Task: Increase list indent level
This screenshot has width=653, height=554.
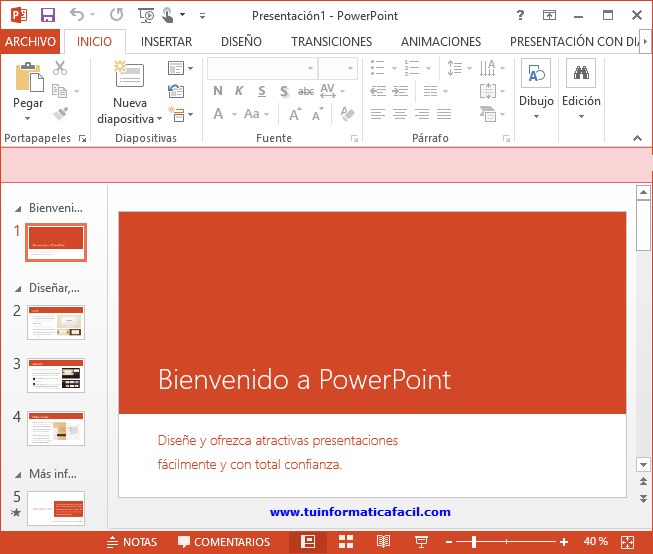Action: tap(400, 91)
